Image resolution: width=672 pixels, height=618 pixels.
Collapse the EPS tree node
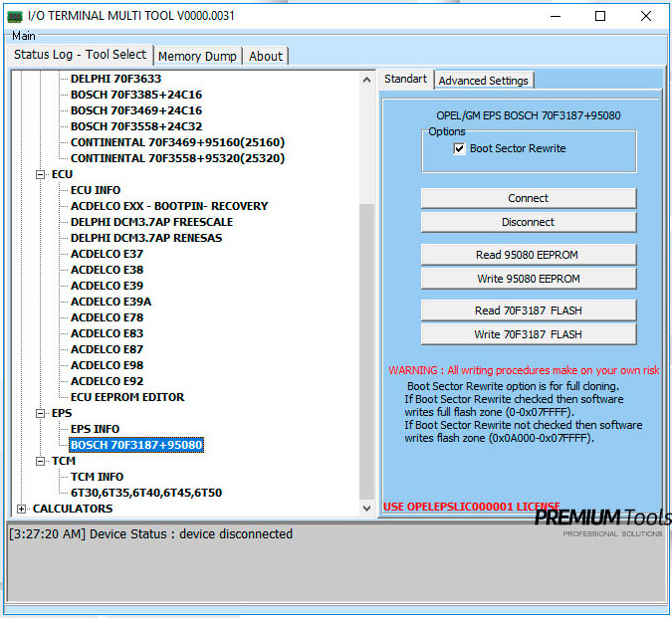click(40, 413)
